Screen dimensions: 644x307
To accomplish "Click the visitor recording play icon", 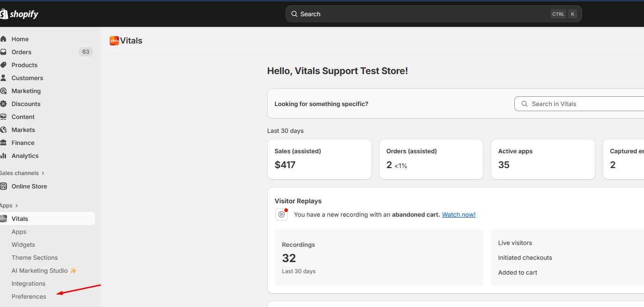I will pyautogui.click(x=281, y=214).
